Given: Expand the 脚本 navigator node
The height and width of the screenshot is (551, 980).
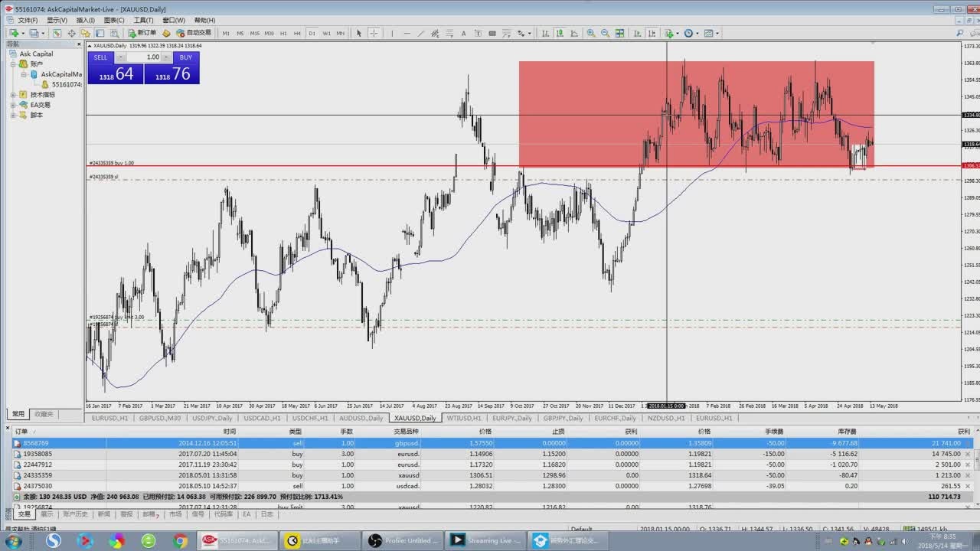Looking at the screenshot, I should click(13, 115).
